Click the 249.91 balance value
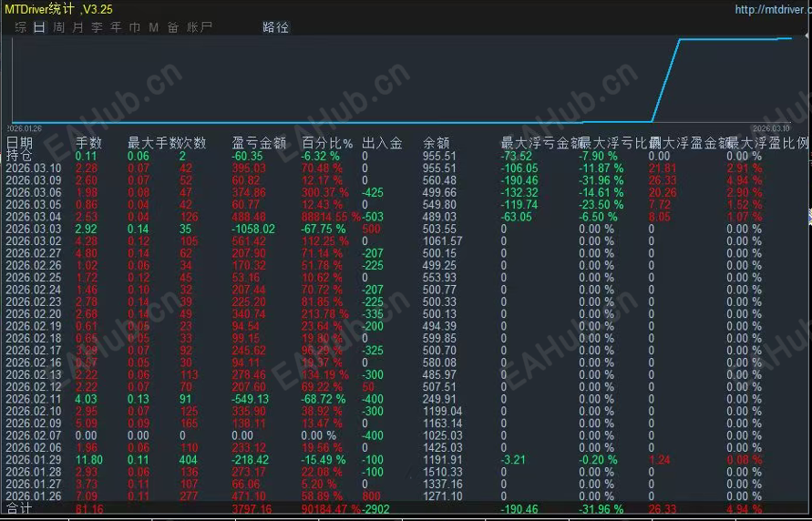 (439, 400)
